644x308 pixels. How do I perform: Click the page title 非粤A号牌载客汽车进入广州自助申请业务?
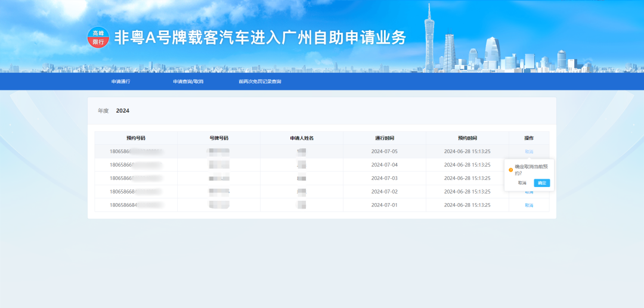coord(260,38)
